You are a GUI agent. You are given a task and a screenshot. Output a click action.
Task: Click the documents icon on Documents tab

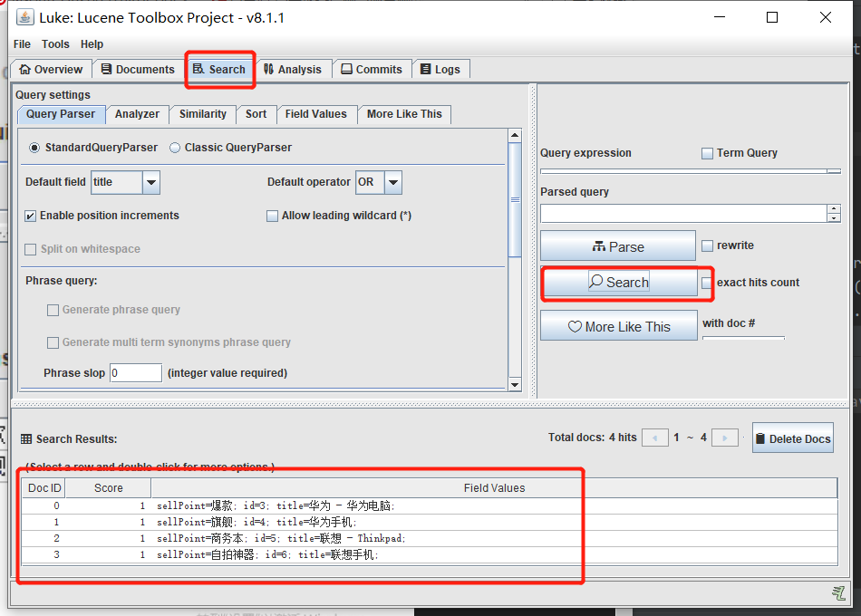[x=107, y=69]
